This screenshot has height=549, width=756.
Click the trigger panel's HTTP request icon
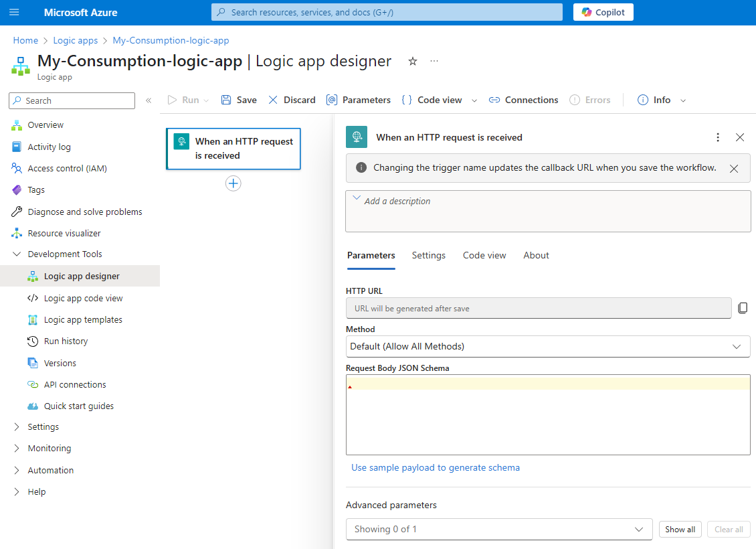[357, 137]
